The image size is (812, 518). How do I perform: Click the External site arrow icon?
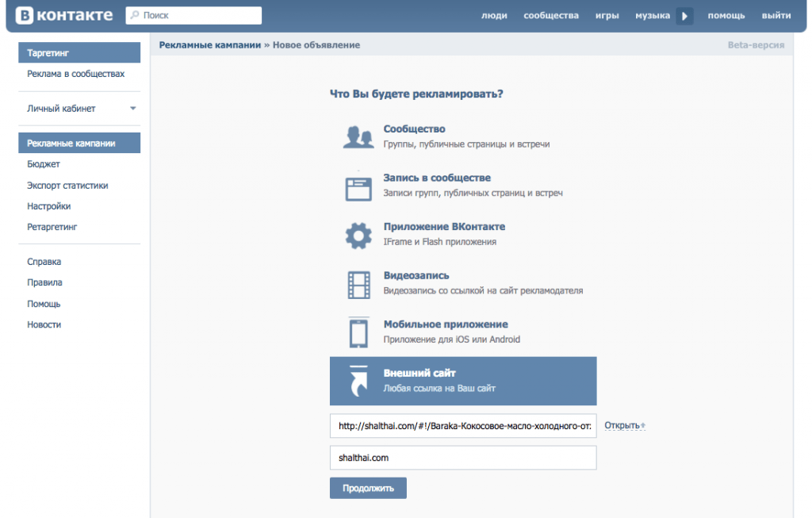(x=358, y=382)
